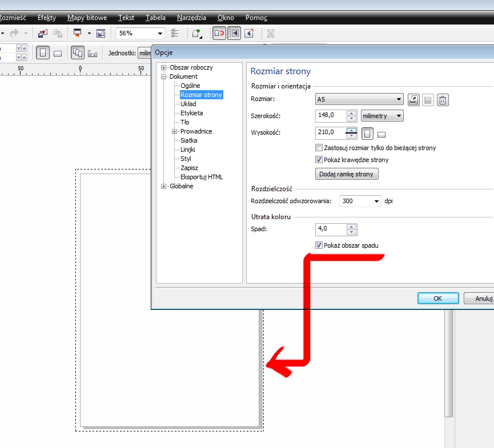
Task: Click the 'Dodaj ramkę strony' button
Action: click(347, 174)
